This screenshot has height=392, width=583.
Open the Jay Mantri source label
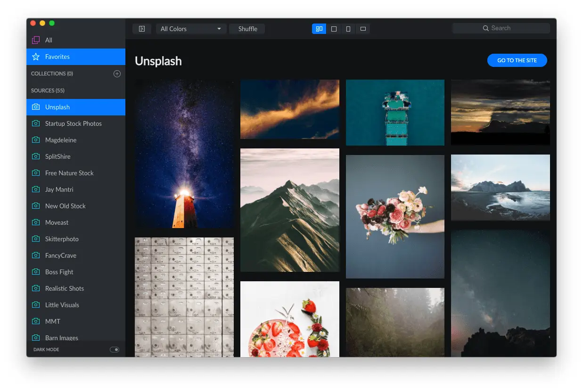59,189
